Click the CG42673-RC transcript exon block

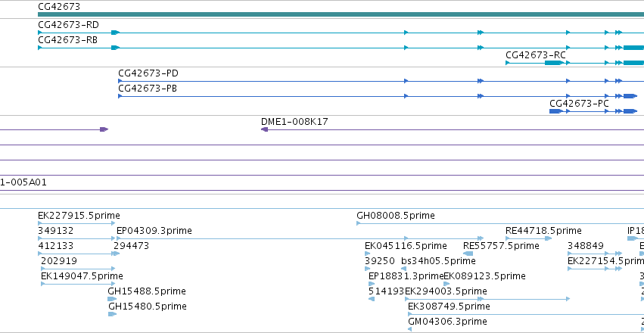click(553, 63)
